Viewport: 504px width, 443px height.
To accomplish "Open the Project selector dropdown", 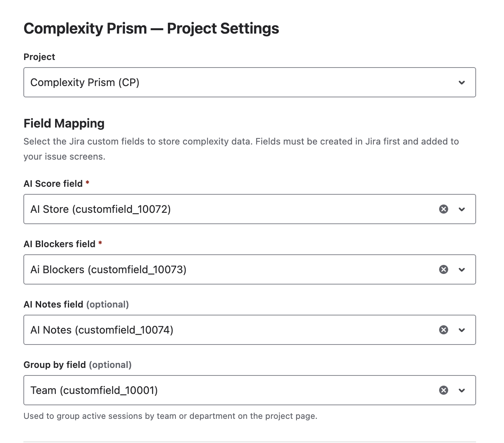I will click(x=461, y=82).
